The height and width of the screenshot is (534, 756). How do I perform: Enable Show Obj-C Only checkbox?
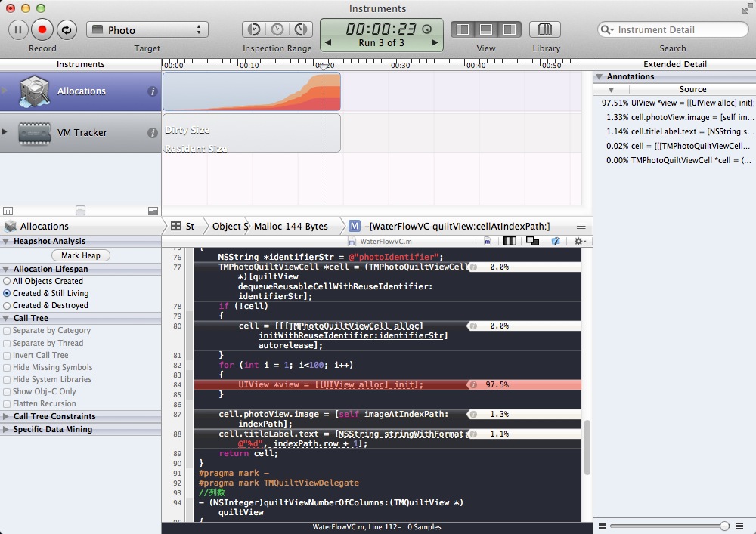pos(7,391)
